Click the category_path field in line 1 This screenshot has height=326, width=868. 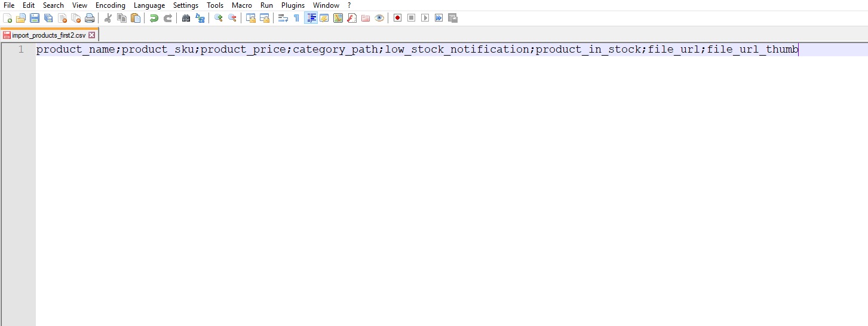335,50
